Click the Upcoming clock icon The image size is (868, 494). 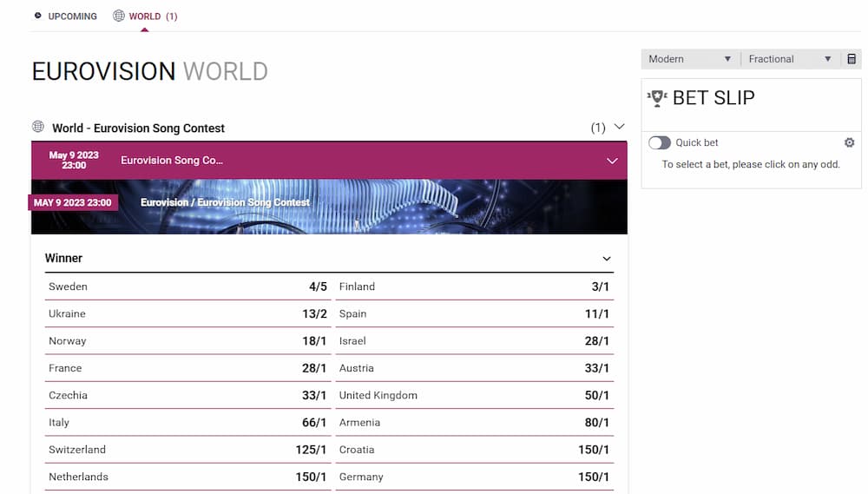[x=38, y=16]
